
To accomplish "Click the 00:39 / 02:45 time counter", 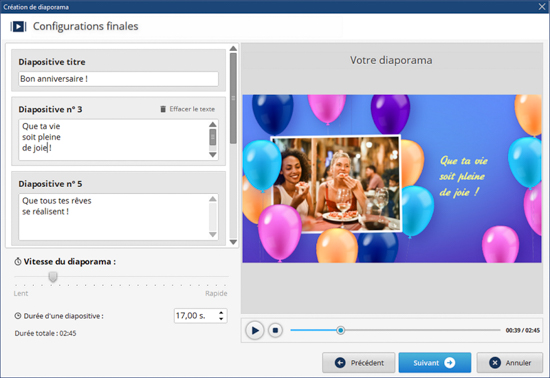I will click(522, 330).
